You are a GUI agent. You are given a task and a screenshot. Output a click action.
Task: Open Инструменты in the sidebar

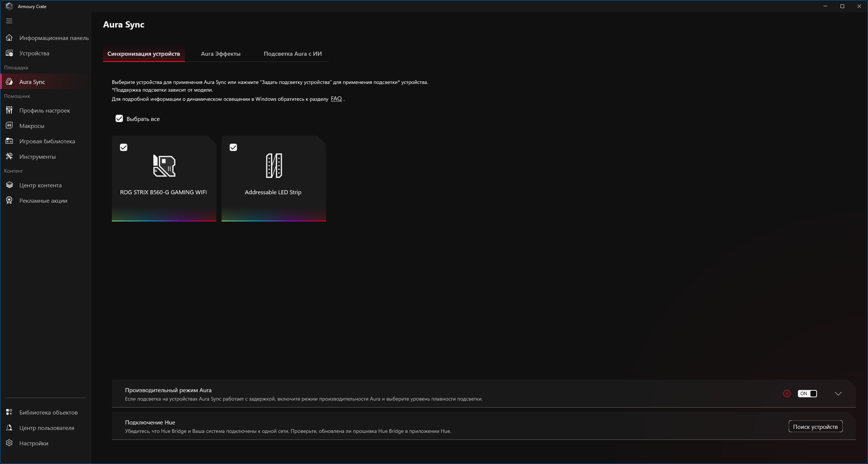coord(46,156)
